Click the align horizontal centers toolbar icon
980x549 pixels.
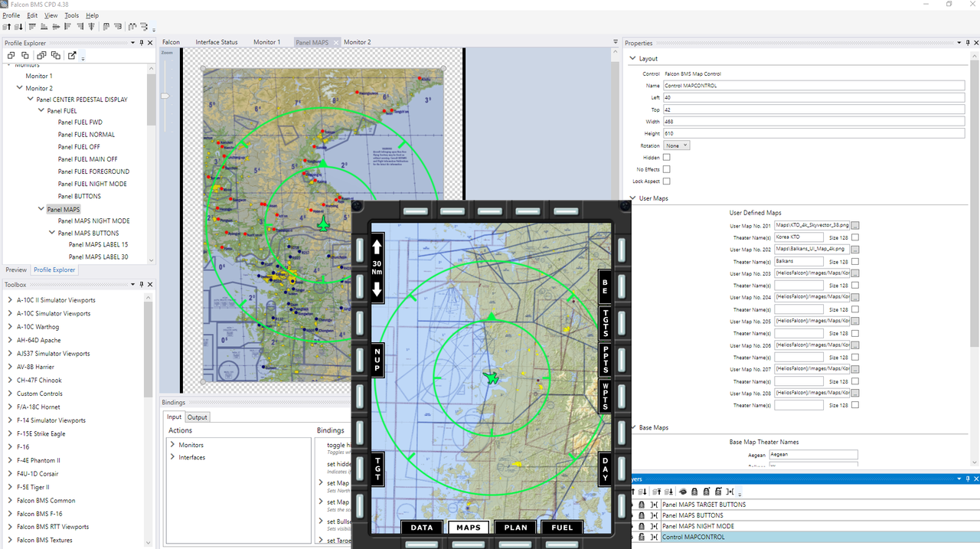(56, 27)
